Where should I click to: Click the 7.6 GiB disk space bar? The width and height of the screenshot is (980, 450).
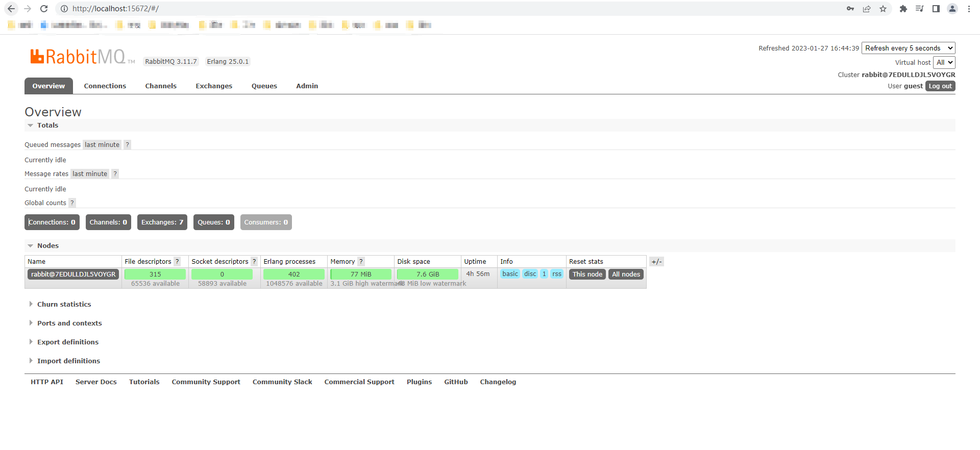click(x=428, y=274)
